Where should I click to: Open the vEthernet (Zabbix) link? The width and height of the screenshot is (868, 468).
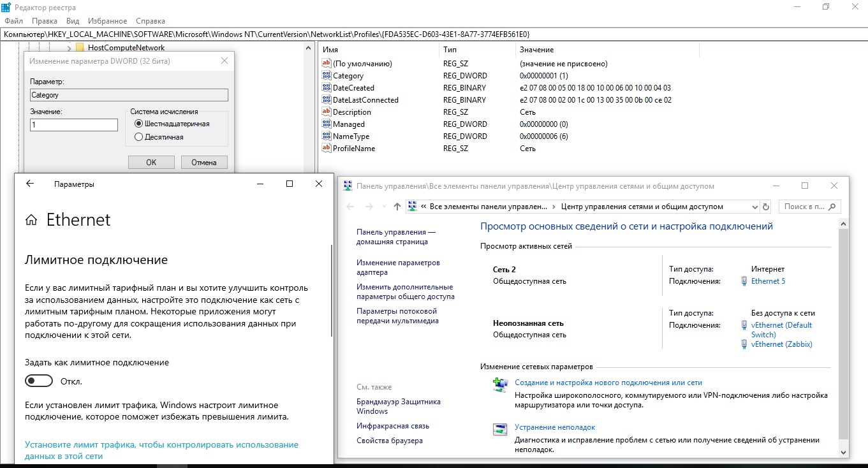(782, 344)
